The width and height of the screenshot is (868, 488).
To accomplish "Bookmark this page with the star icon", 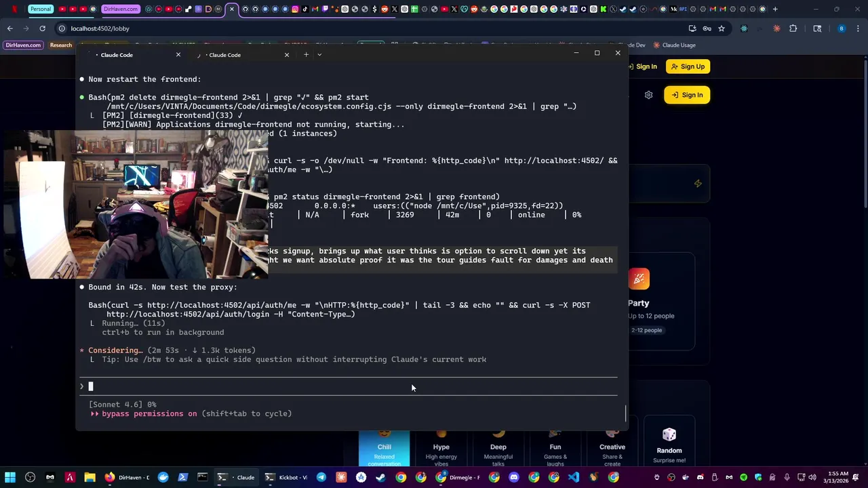I will (722, 28).
